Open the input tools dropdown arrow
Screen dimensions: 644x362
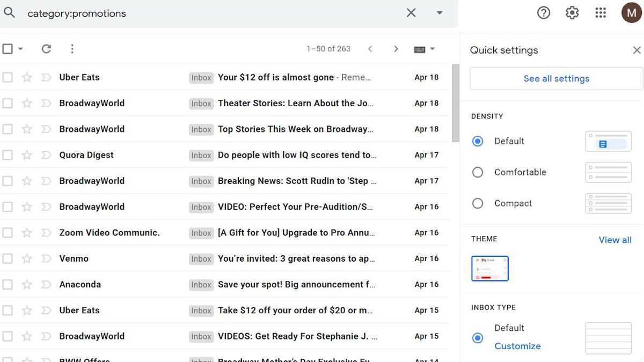pos(433,48)
